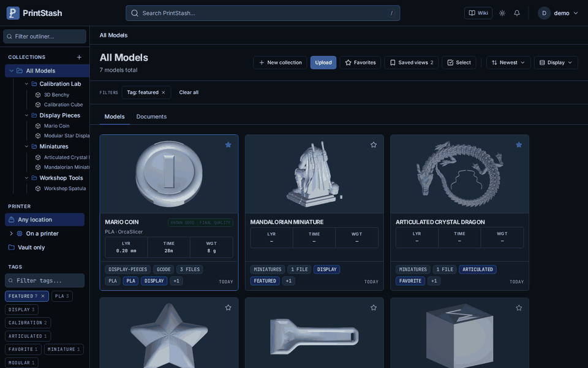This screenshot has height=368, width=588.
Task: Toggle the MODULAR 1 tag filter
Action: tap(21, 362)
